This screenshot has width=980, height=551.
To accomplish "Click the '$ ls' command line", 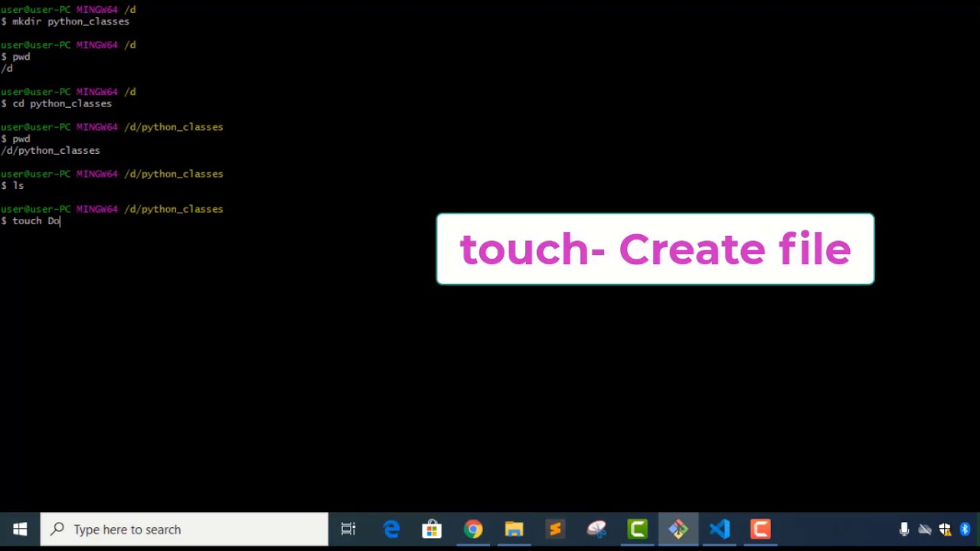I will pyautogui.click(x=12, y=185).
